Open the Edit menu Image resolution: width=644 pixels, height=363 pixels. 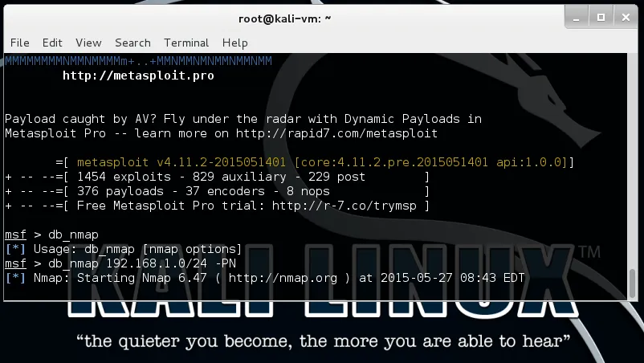[52, 43]
